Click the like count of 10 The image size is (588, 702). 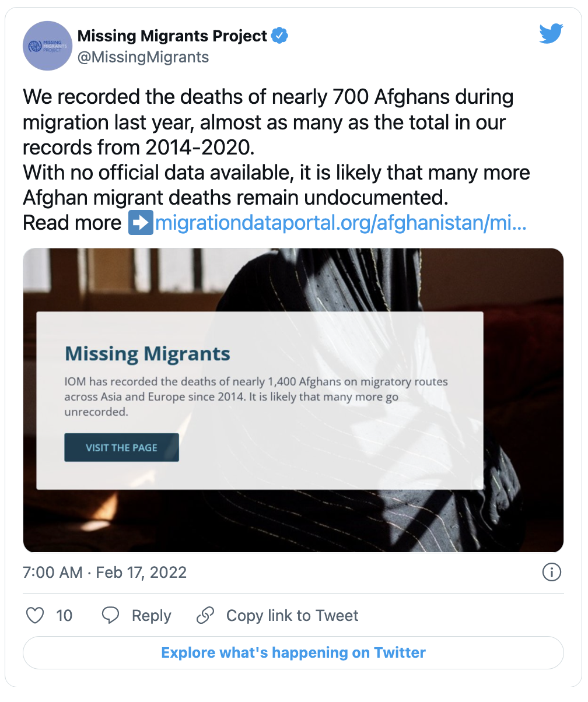pos(64,616)
